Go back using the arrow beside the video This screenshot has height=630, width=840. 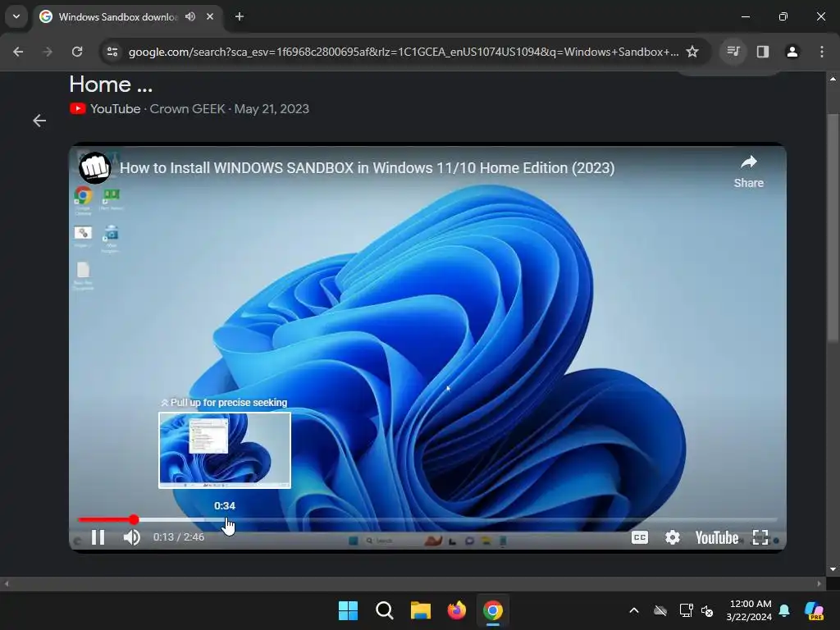coord(39,121)
